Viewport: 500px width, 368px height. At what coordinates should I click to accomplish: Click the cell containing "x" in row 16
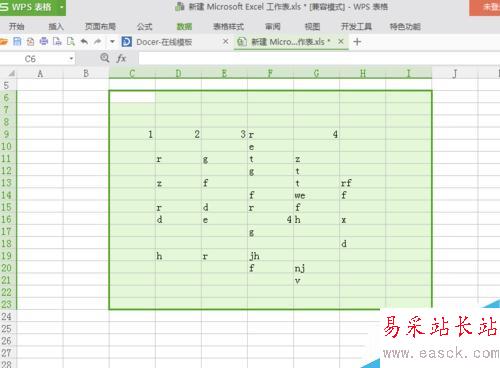point(362,219)
